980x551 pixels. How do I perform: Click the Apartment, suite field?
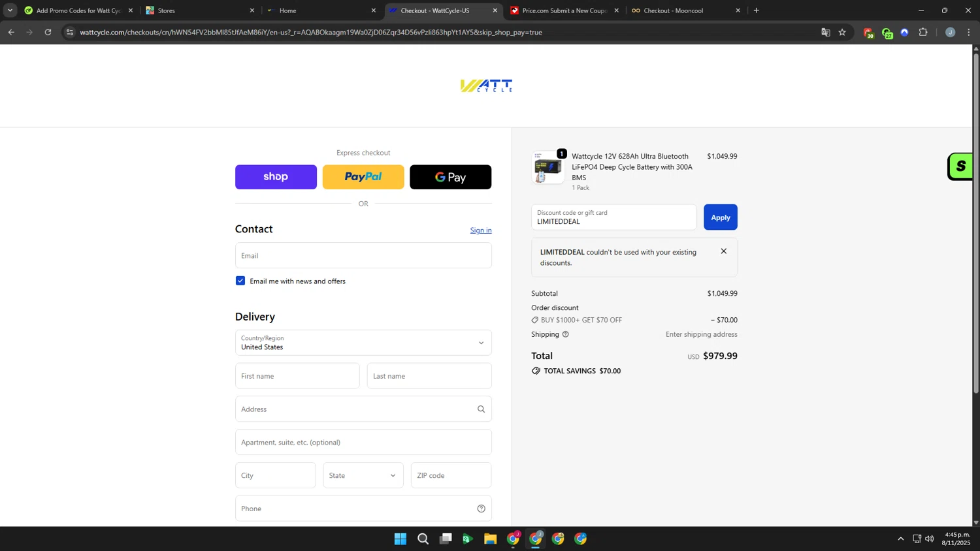coord(363,442)
